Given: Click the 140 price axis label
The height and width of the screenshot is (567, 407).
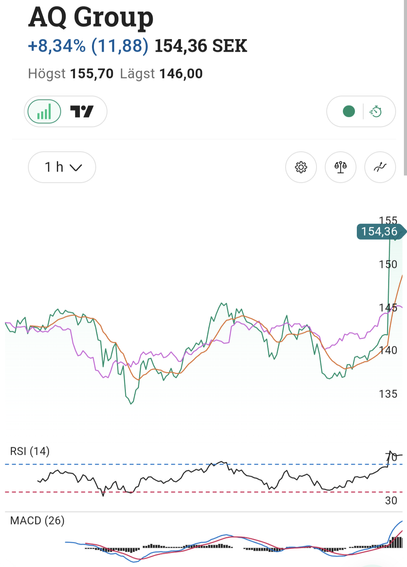Looking at the screenshot, I should tap(388, 350).
